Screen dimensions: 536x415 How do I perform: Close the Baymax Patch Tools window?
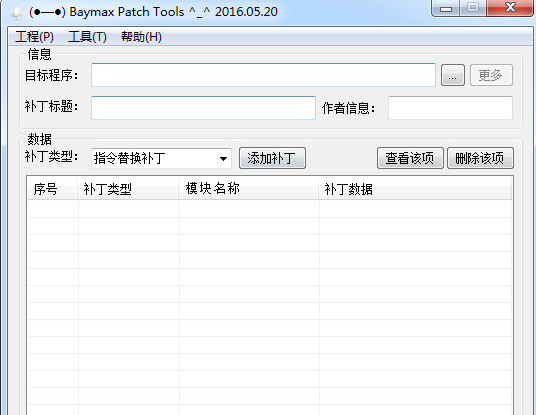pos(510,8)
